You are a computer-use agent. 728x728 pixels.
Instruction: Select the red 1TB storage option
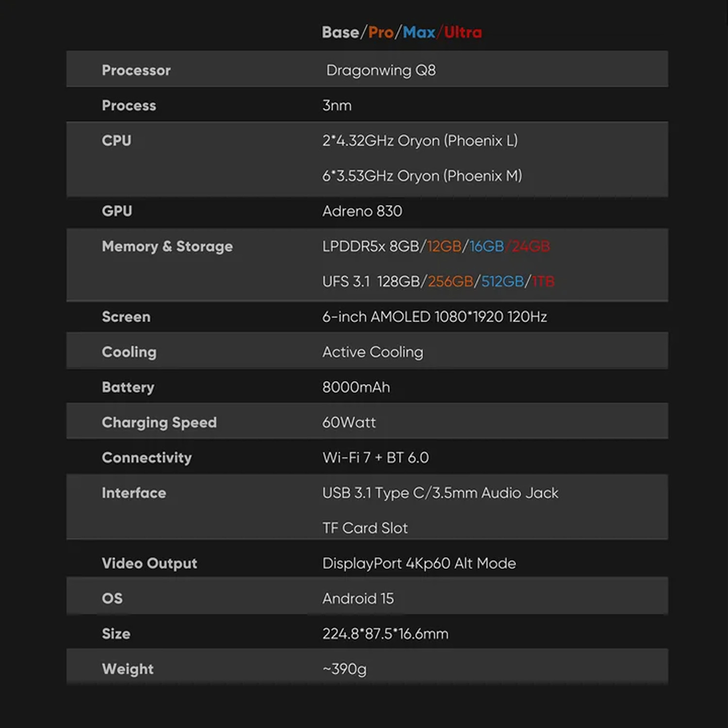[543, 281]
